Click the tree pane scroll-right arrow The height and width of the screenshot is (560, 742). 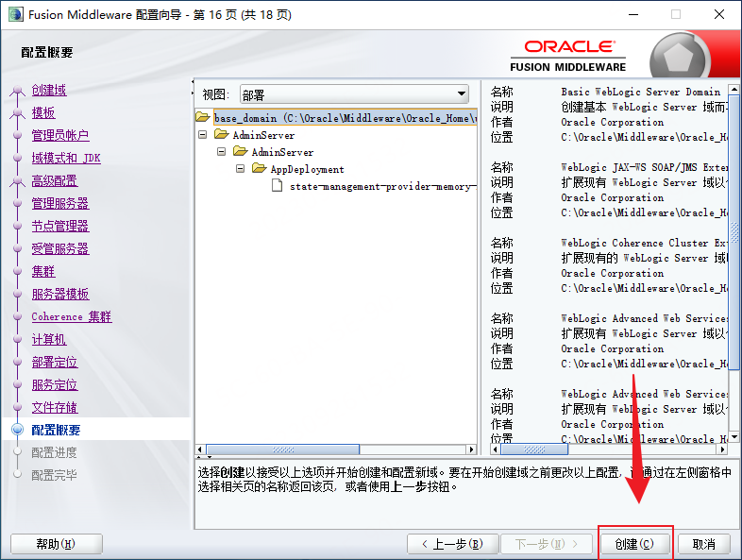pos(471,450)
